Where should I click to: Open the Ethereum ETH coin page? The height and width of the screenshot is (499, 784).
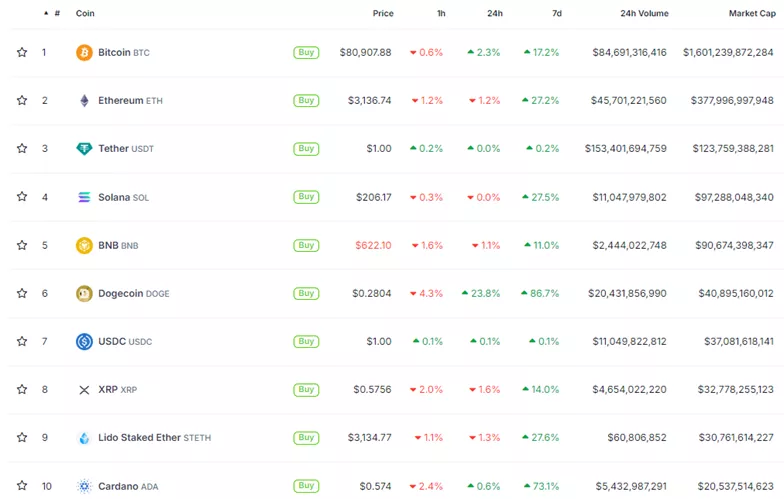click(130, 100)
